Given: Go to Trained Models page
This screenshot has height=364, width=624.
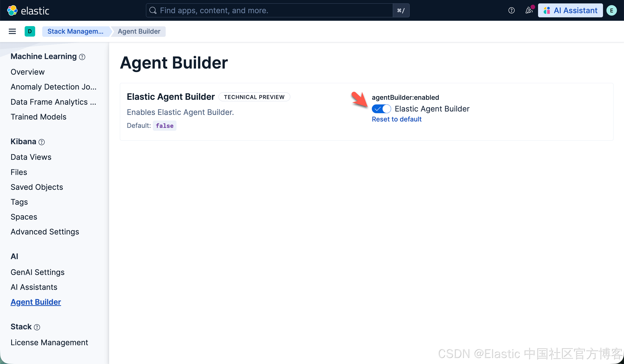Looking at the screenshot, I should coord(38,117).
